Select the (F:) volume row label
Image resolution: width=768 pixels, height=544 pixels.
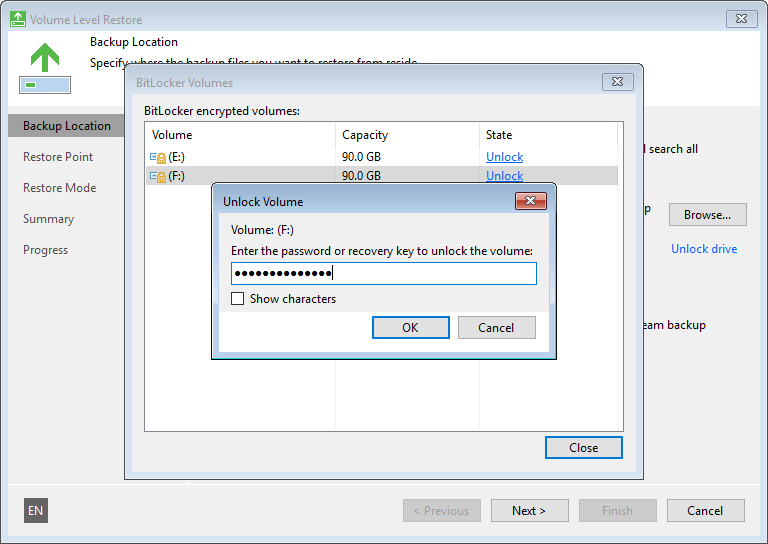click(x=176, y=176)
